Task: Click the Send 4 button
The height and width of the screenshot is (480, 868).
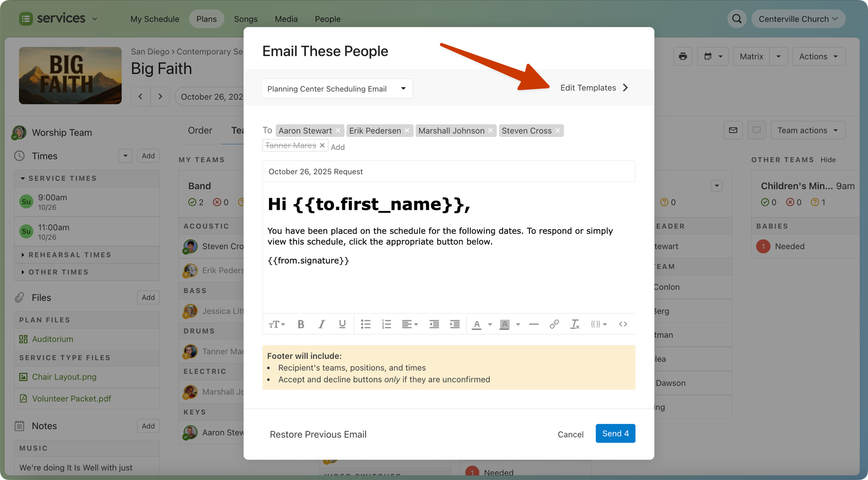Action: pyautogui.click(x=615, y=433)
